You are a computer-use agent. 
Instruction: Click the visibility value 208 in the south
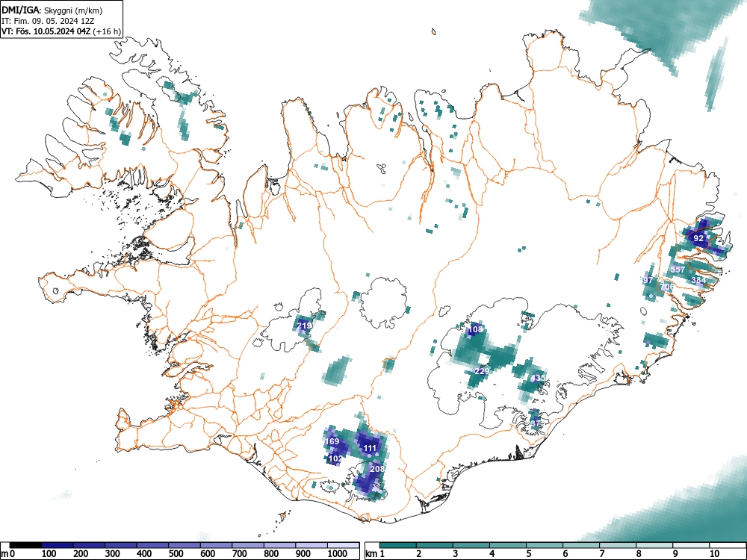pyautogui.click(x=376, y=469)
